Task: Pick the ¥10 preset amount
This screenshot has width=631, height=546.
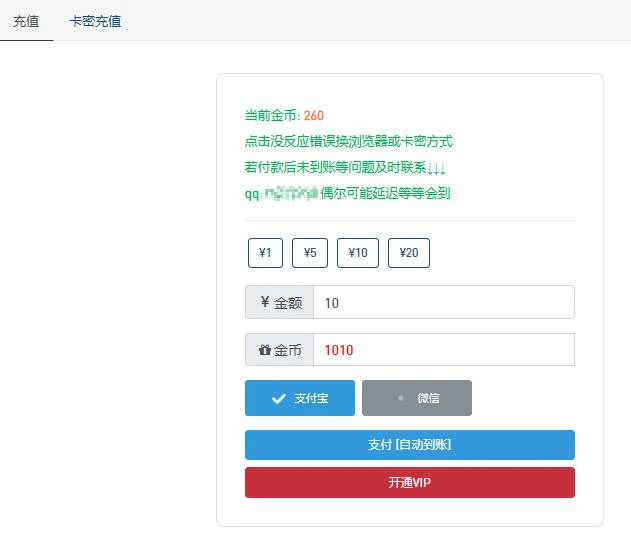Action: 358,253
